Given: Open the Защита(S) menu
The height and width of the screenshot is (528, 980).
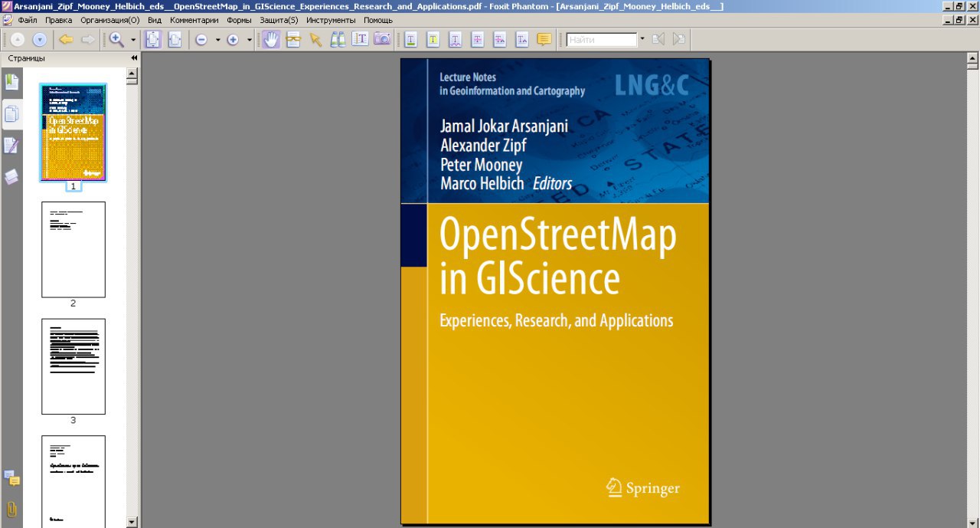Looking at the screenshot, I should click(x=279, y=20).
